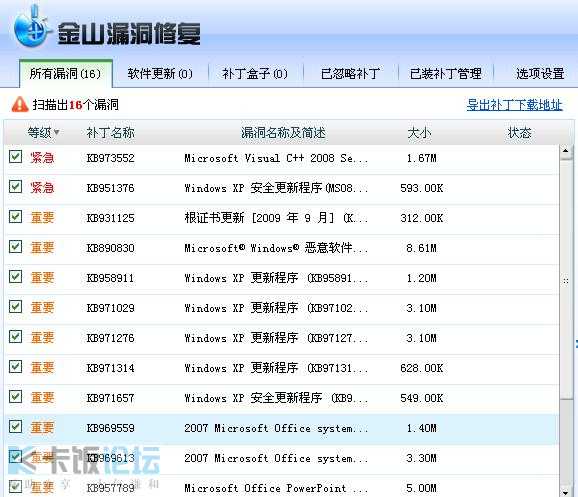Open the 选项设置 tab
The image size is (578, 497).
tap(540, 74)
